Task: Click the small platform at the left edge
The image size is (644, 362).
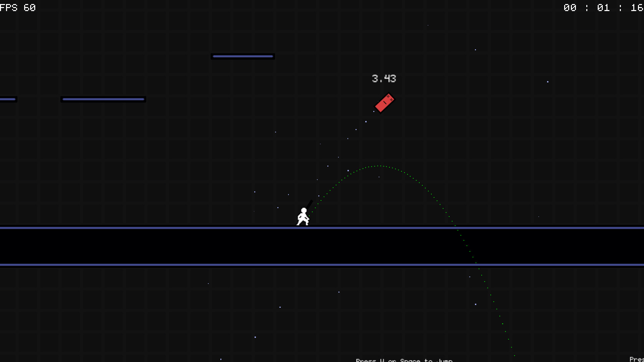Action: click(x=8, y=99)
